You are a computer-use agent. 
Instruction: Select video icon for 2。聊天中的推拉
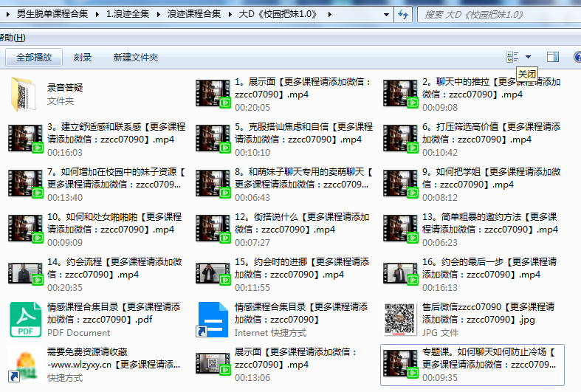(400, 93)
